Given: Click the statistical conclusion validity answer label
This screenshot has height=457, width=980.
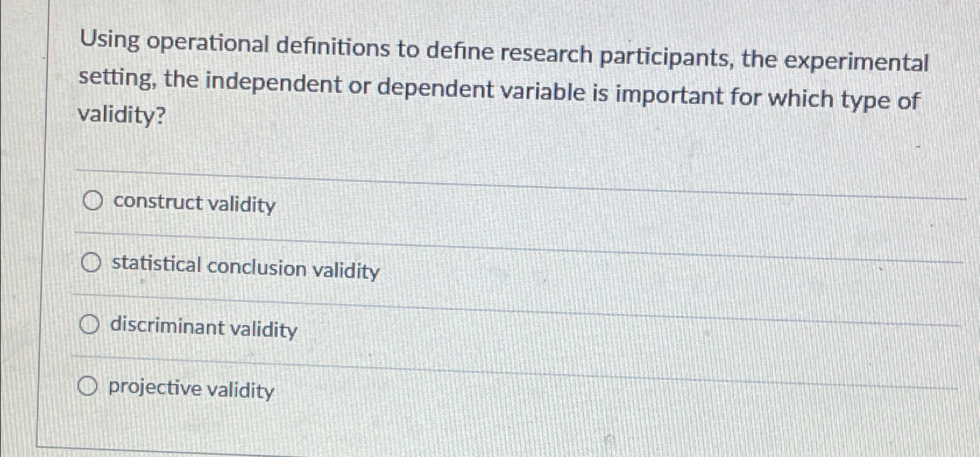Looking at the screenshot, I should (x=245, y=269).
